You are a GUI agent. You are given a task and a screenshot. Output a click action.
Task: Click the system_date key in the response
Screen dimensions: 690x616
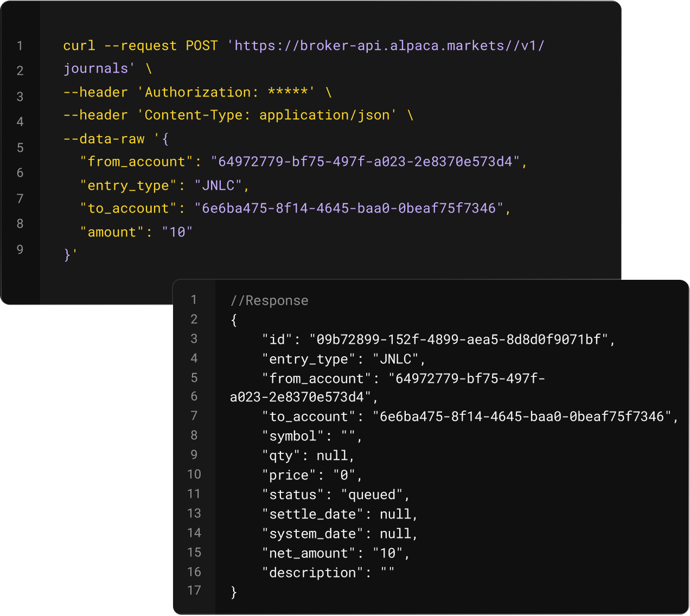tap(312, 534)
